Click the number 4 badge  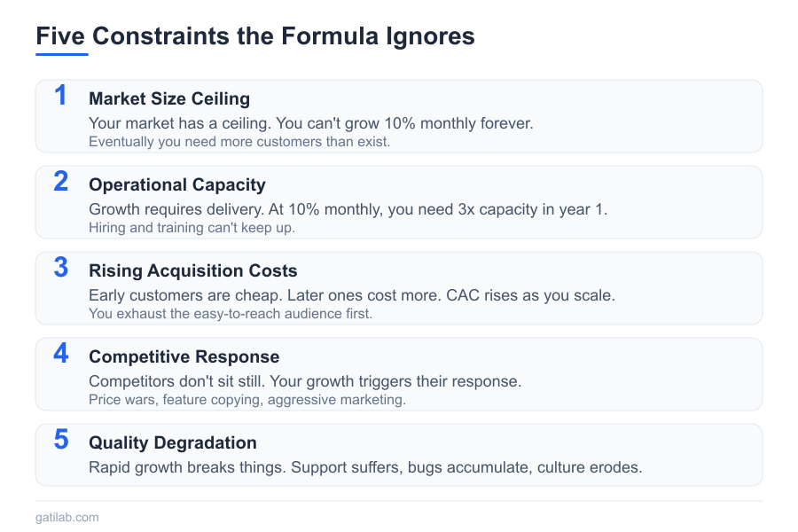click(60, 354)
